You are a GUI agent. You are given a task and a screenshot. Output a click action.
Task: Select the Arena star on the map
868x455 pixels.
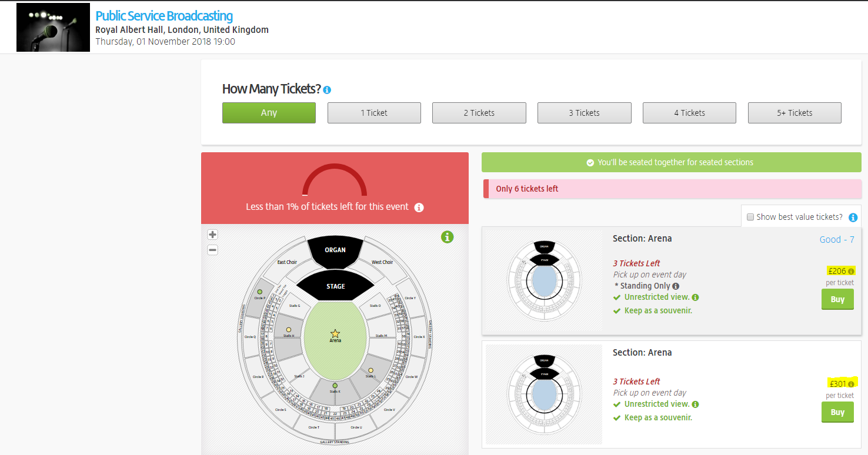click(335, 333)
